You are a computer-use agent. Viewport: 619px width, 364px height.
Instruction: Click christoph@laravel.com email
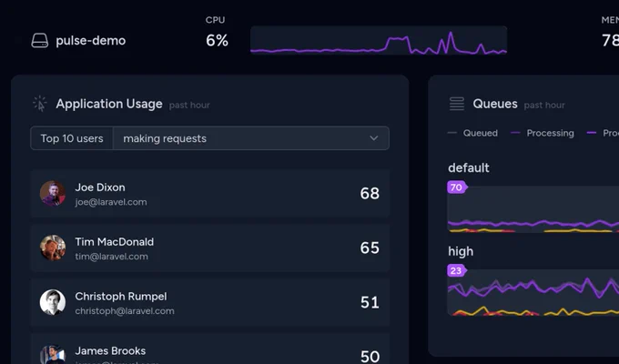pyautogui.click(x=125, y=311)
